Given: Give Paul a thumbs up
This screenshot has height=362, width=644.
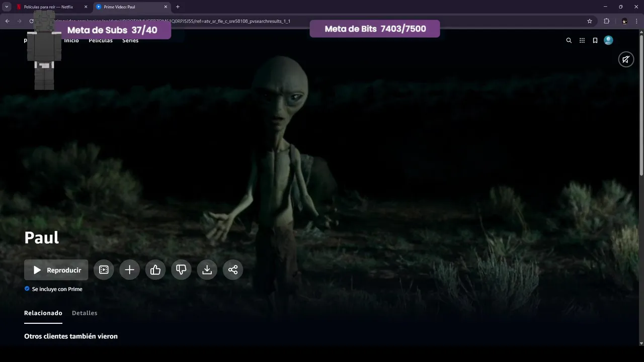Looking at the screenshot, I should (x=155, y=270).
